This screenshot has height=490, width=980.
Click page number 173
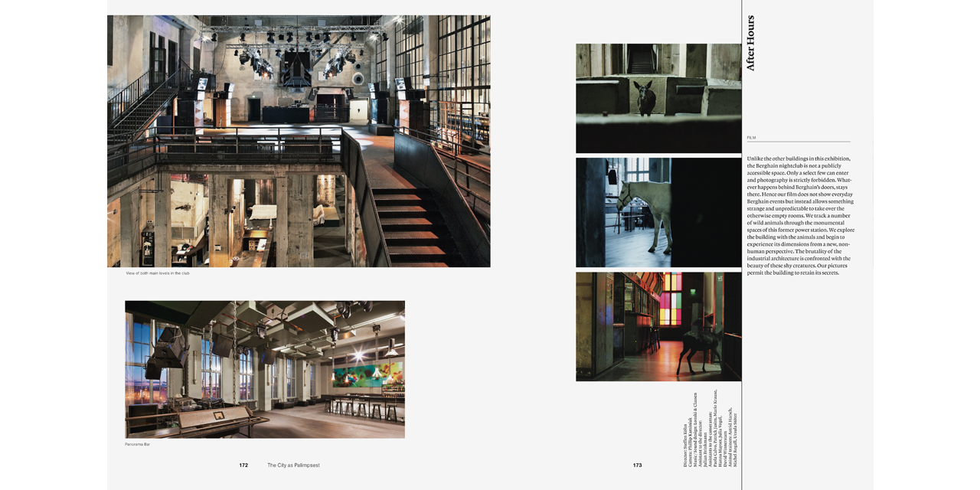click(637, 465)
